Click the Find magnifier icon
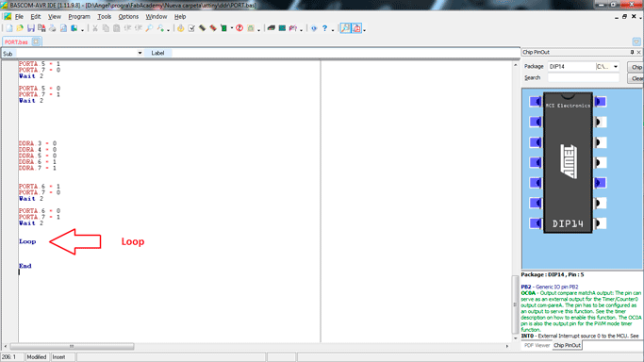Viewport: 644px width, 362px height. pyautogui.click(x=149, y=28)
